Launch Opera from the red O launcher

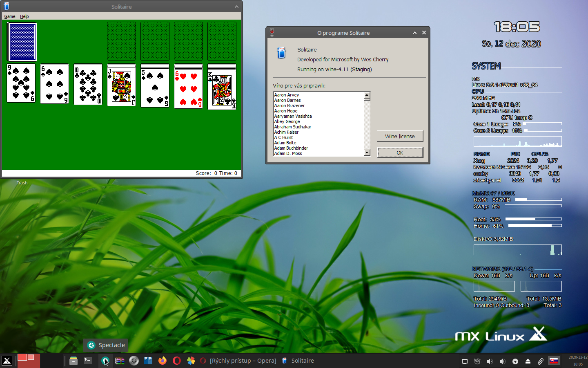[x=177, y=361]
